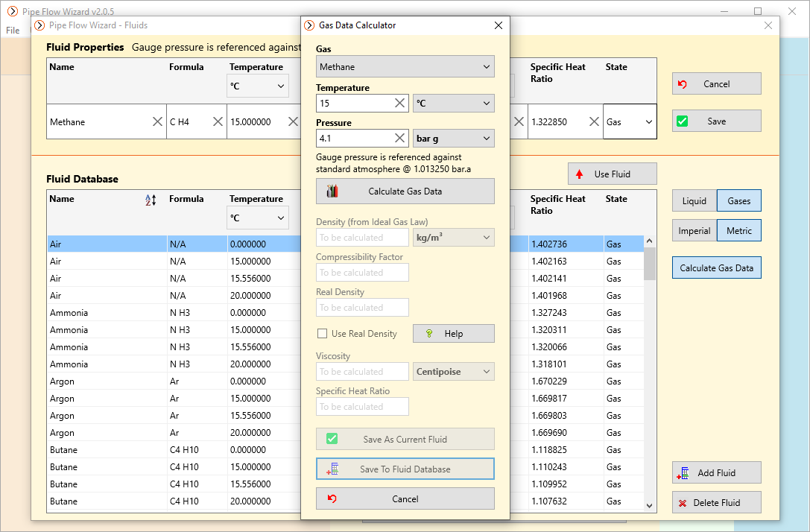
Task: Select the Butane row at 20.000000 temperature
Action: click(345, 501)
